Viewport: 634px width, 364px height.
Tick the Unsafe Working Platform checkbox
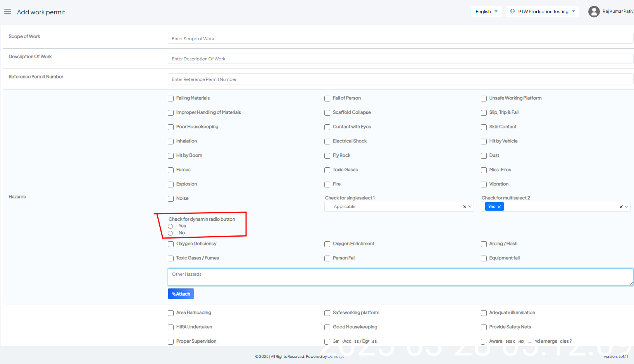(x=484, y=98)
